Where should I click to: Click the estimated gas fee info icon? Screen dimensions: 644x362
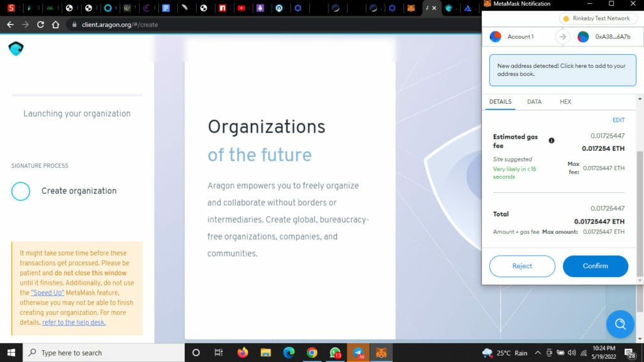click(x=551, y=140)
